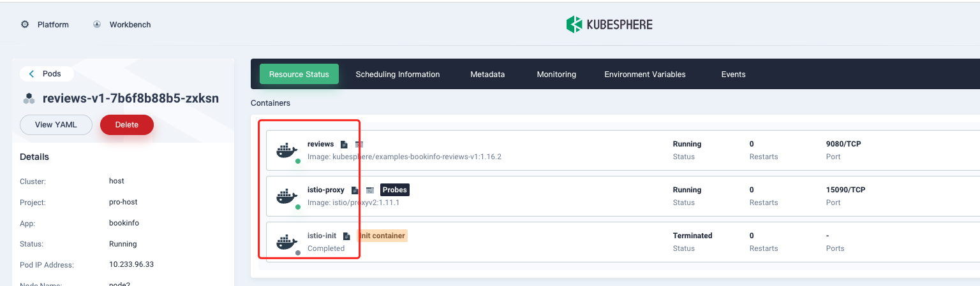Viewport: 980px width, 286px height.
Task: Open terminal icon for reviews container
Action: pyautogui.click(x=359, y=145)
